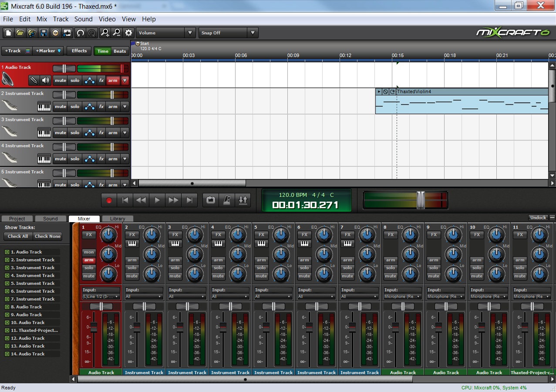Click the burn CD disc icon
Screen dimensions: 556x392
click(55, 33)
